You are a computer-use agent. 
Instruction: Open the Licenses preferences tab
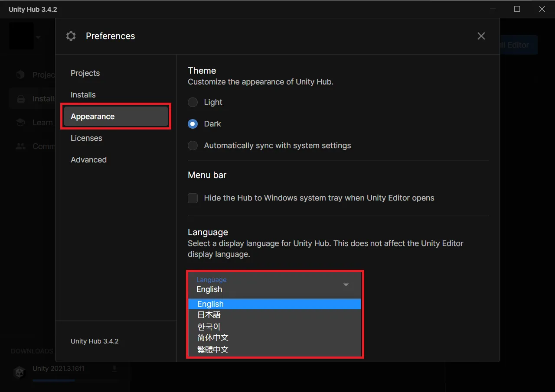86,138
